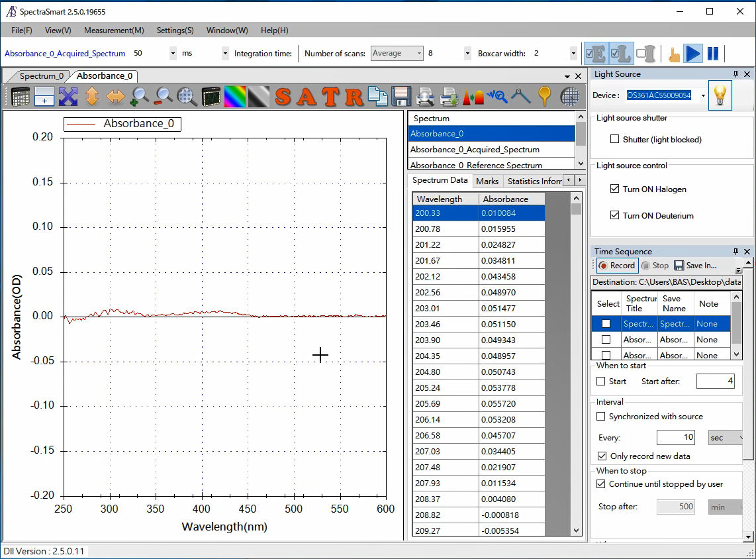Screen dimensions: 756x559
Task: Open the Average scan mode dropdown
Action: (x=397, y=54)
